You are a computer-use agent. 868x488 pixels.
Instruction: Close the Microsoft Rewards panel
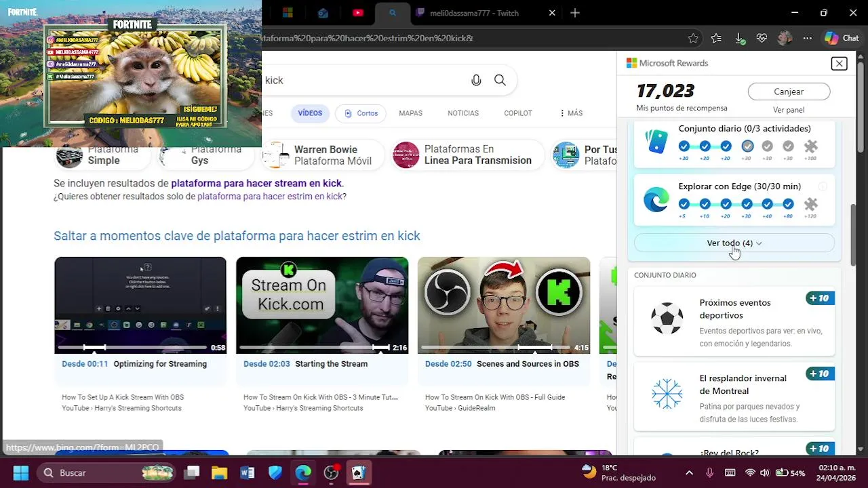coord(839,63)
